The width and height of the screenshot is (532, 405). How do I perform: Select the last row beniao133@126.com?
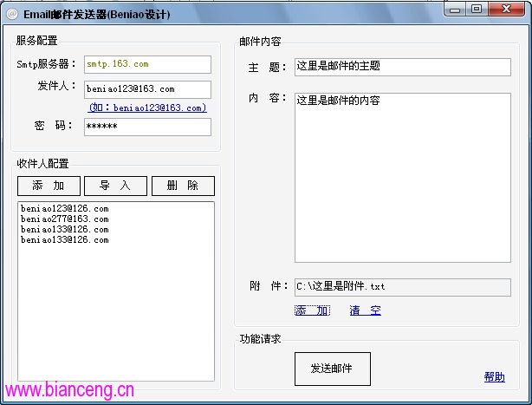click(x=65, y=240)
